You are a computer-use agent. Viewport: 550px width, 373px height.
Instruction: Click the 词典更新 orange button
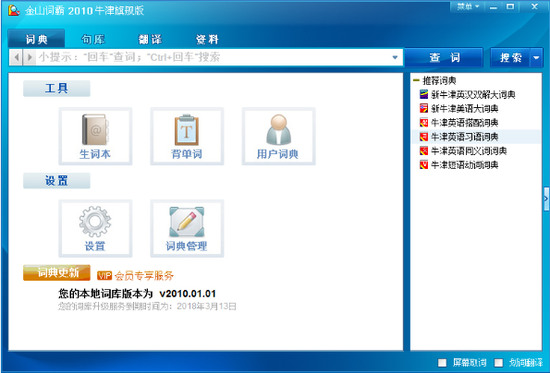click(x=57, y=273)
